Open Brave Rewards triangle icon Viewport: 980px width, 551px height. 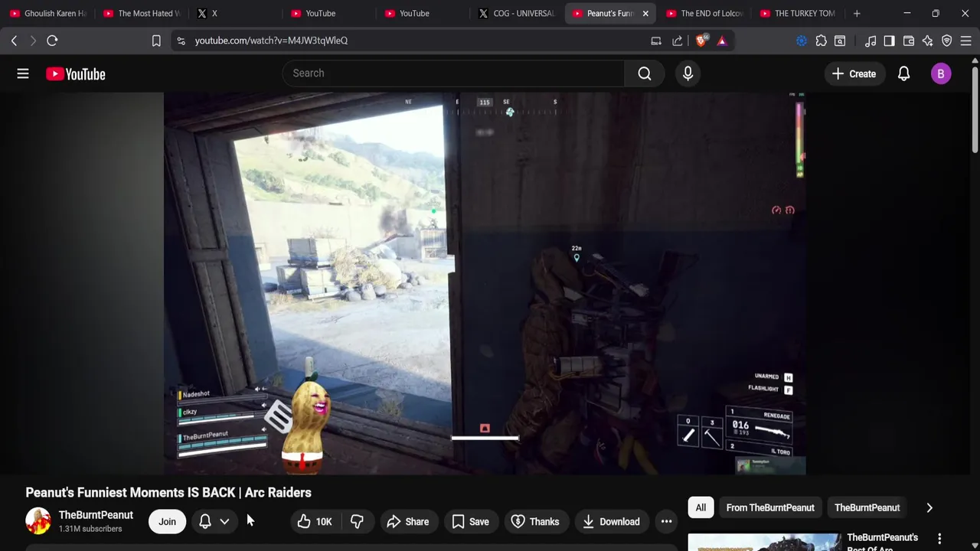722,41
